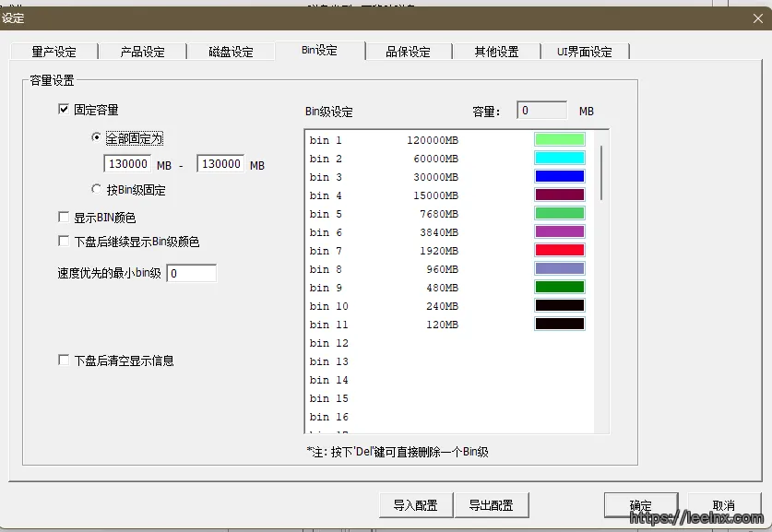
Task: Enable 下盘后继续显示Bin级颜色 checkbox
Action: (x=64, y=242)
